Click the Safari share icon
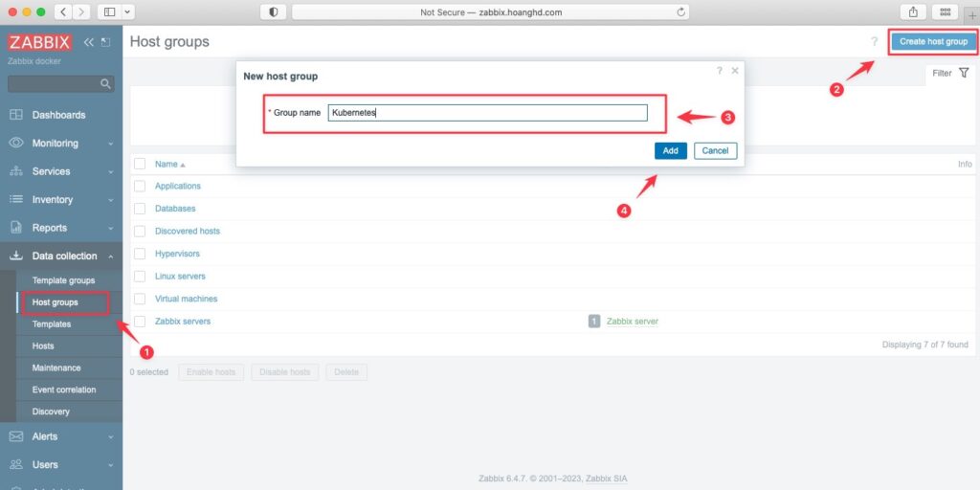Viewport: 980px width, 490px height. point(913,11)
